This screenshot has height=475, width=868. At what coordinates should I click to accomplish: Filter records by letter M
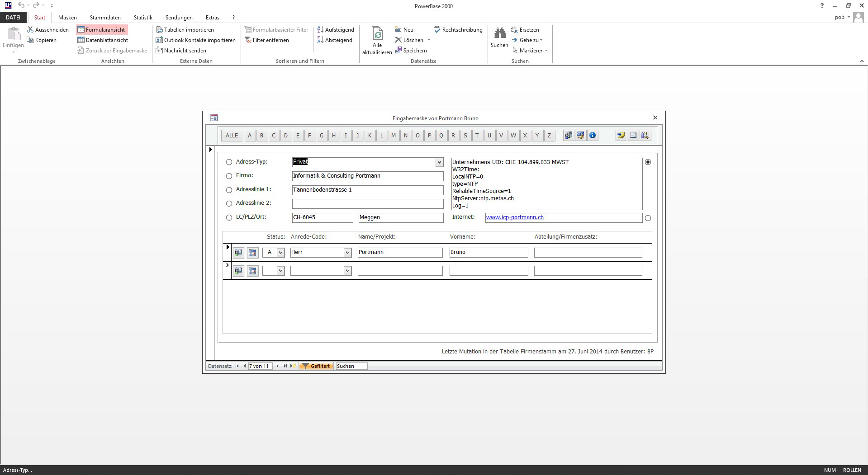coord(394,136)
